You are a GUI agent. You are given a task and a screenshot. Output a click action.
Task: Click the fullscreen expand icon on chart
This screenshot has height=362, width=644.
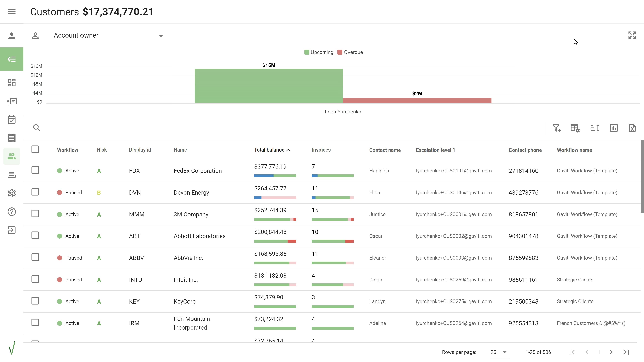(632, 35)
